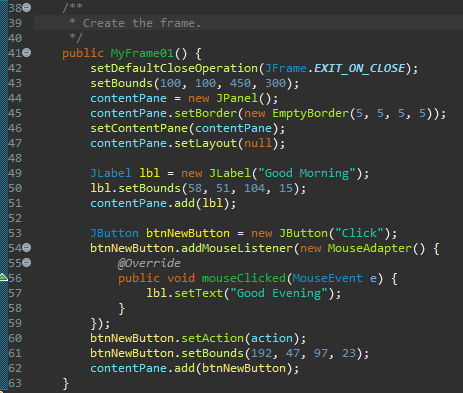The width and height of the screenshot is (463, 393).
Task: Select line number 60 in the gutter
Action: 15,338
